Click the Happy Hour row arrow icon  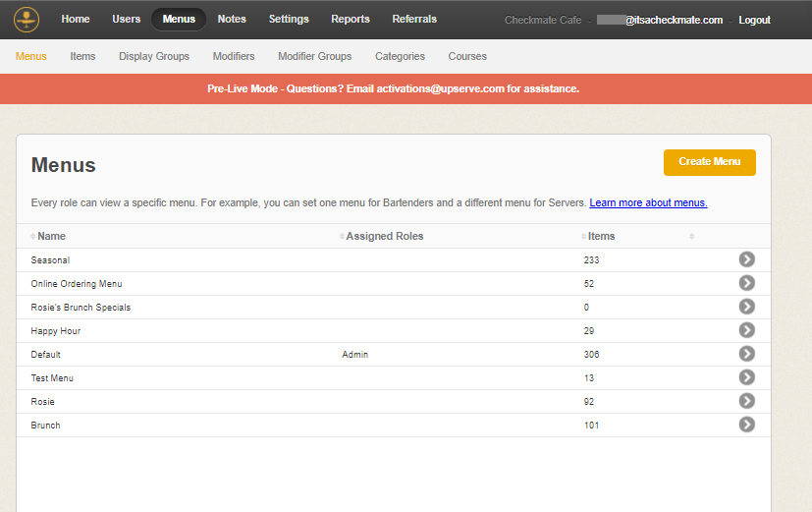click(746, 330)
